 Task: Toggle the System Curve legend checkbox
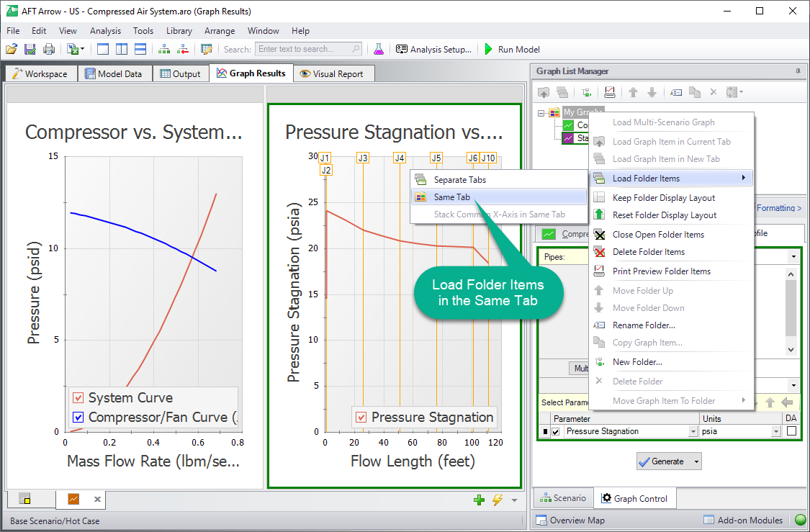point(78,397)
